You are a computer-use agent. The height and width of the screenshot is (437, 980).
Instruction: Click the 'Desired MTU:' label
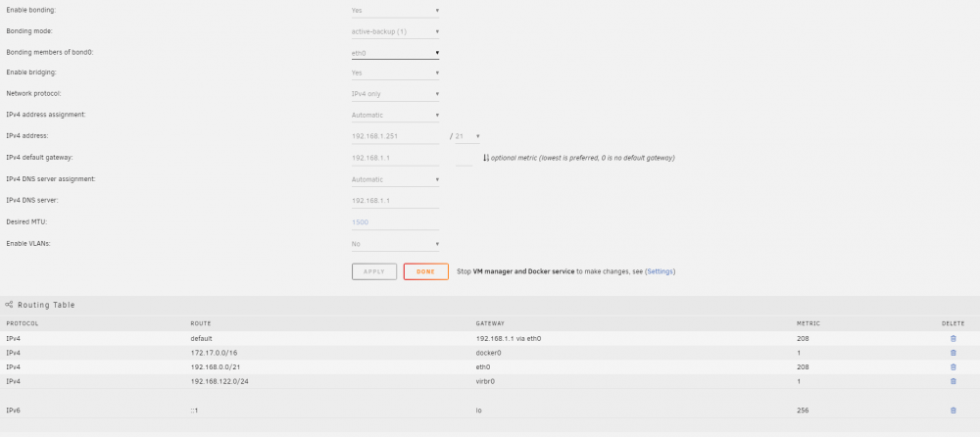click(25, 222)
